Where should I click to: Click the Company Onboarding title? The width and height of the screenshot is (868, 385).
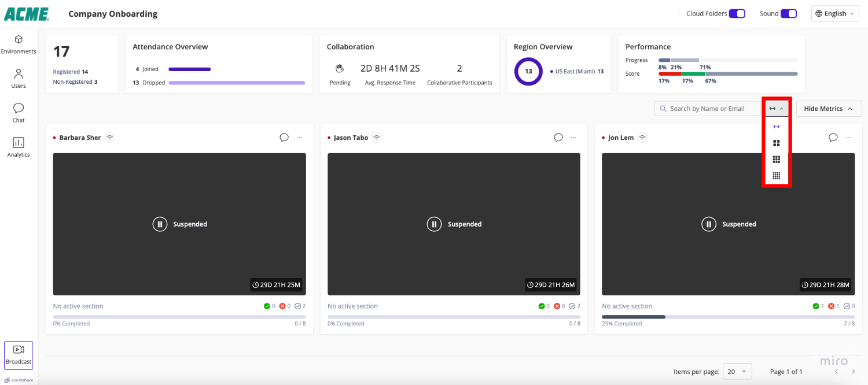[x=113, y=14]
